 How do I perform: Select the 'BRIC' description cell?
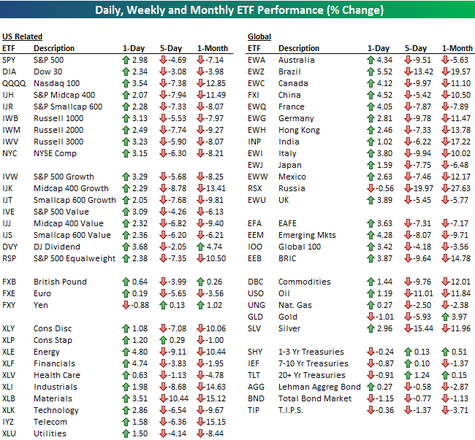(x=287, y=258)
